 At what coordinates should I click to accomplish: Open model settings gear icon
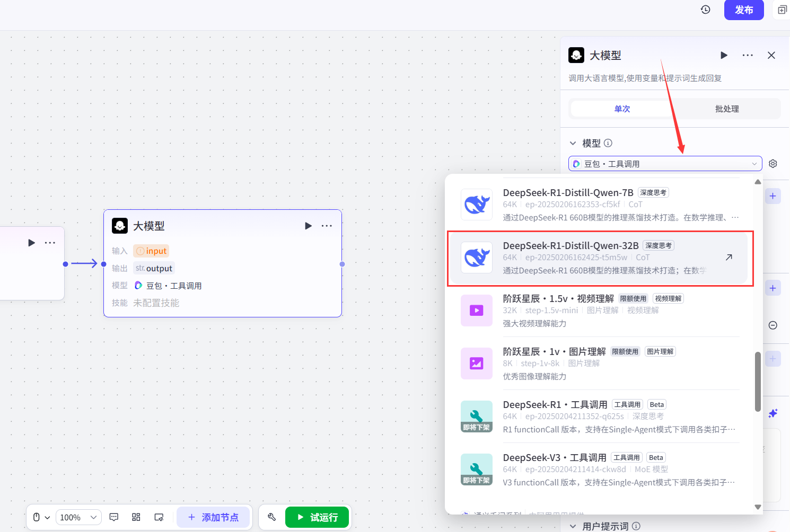(x=773, y=164)
